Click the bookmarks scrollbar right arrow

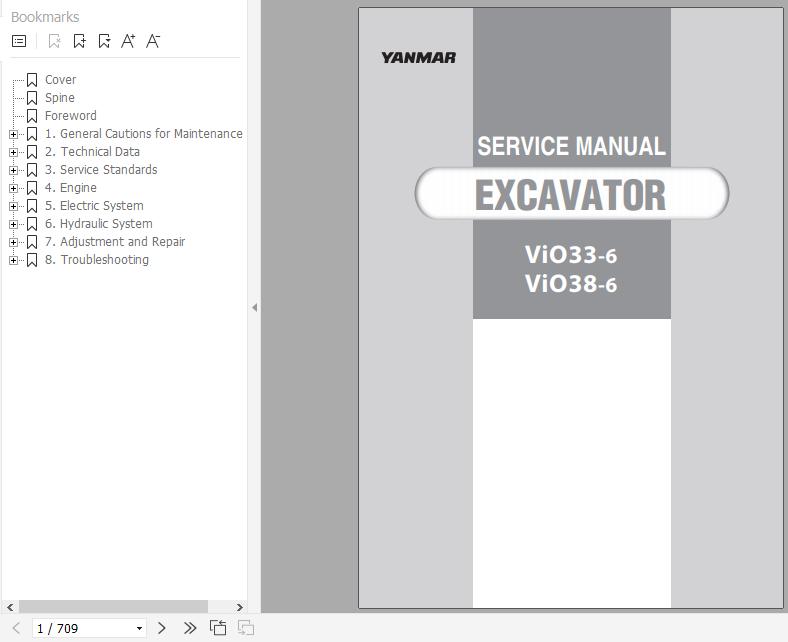(240, 607)
